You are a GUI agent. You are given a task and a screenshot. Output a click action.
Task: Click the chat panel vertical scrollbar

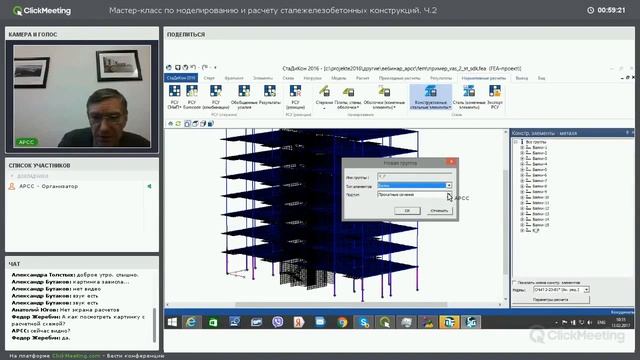coord(154,325)
